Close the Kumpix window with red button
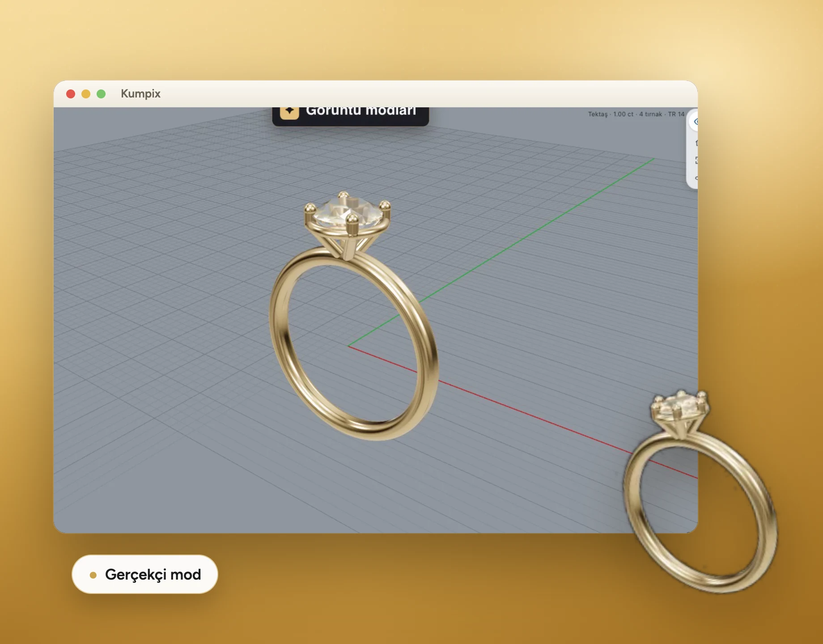The image size is (823, 644). pos(71,94)
